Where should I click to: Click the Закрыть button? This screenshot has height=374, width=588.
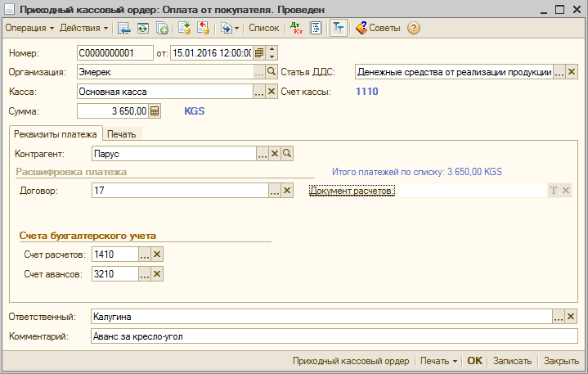(561, 361)
